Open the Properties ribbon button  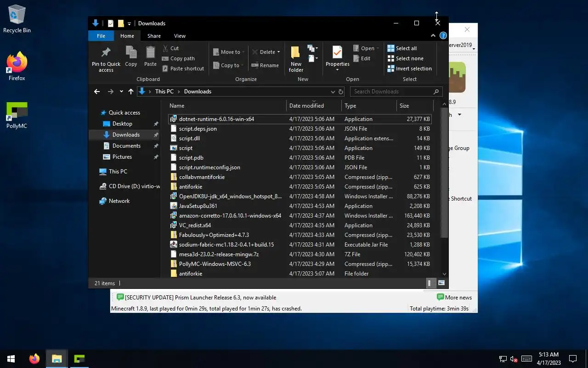(337, 58)
